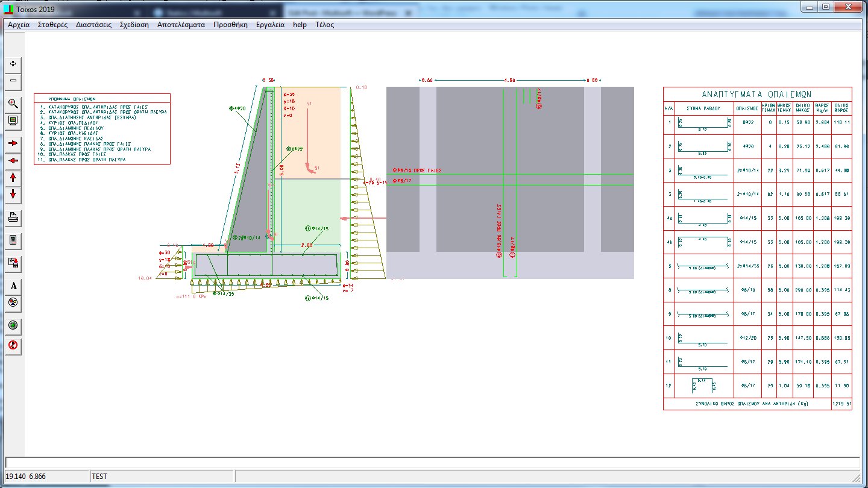
Task: Click the minus zoom-out button
Action: click(13, 81)
